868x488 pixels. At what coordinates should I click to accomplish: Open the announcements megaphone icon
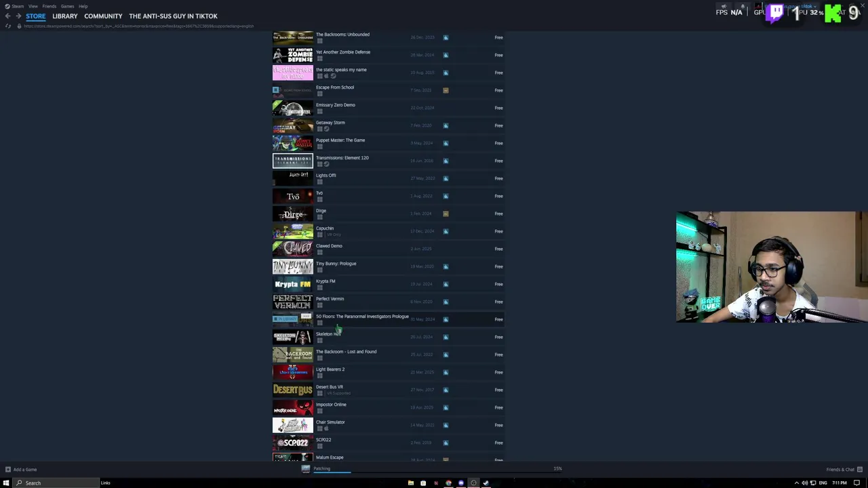point(724,6)
